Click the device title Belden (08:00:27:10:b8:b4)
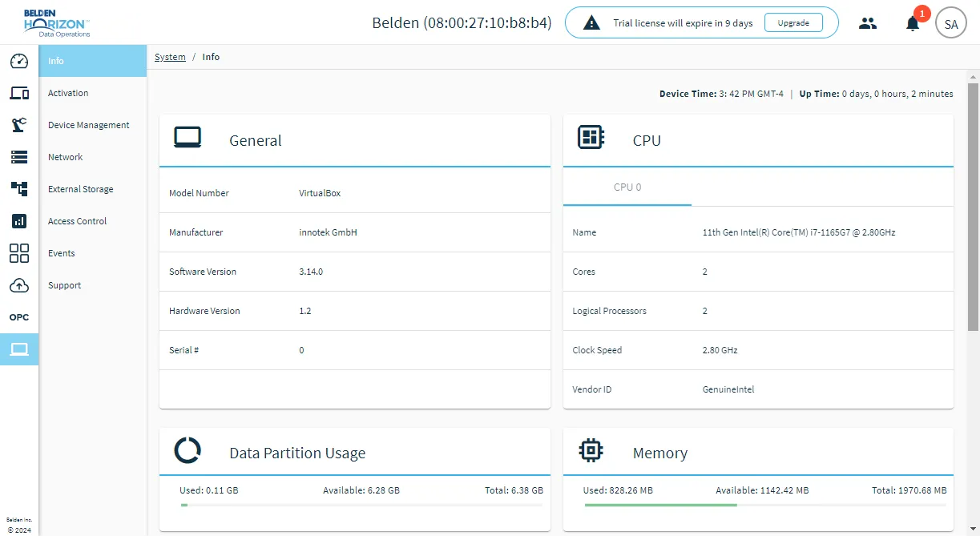This screenshot has width=980, height=536. pyautogui.click(x=462, y=23)
